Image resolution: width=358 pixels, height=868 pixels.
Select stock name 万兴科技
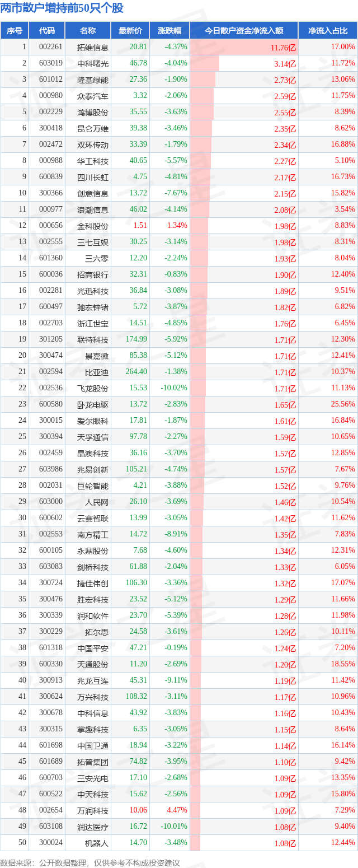coord(93,697)
